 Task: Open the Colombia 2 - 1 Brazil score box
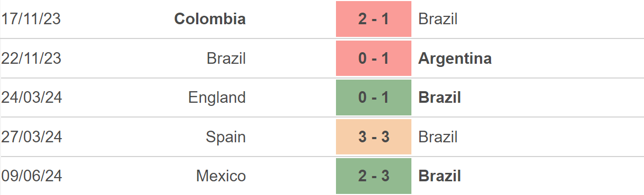coord(373,19)
